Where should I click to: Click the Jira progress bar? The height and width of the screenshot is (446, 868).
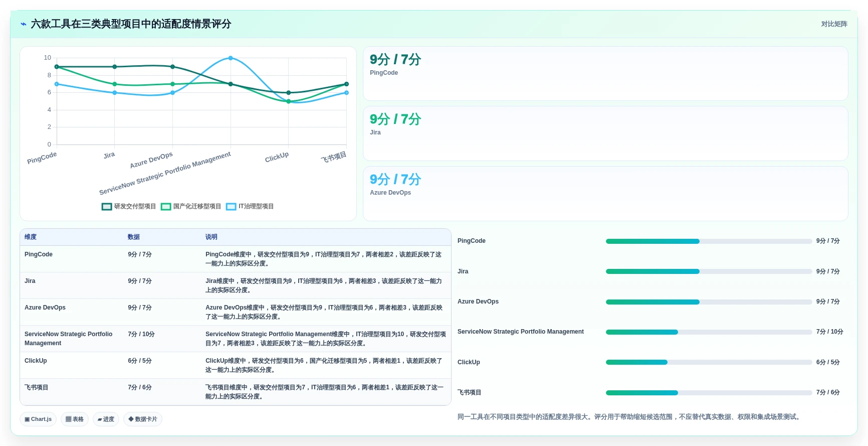[x=709, y=272]
